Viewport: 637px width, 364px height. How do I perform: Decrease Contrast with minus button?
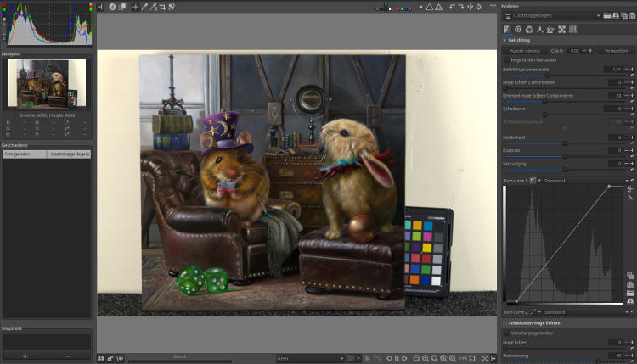click(x=626, y=150)
